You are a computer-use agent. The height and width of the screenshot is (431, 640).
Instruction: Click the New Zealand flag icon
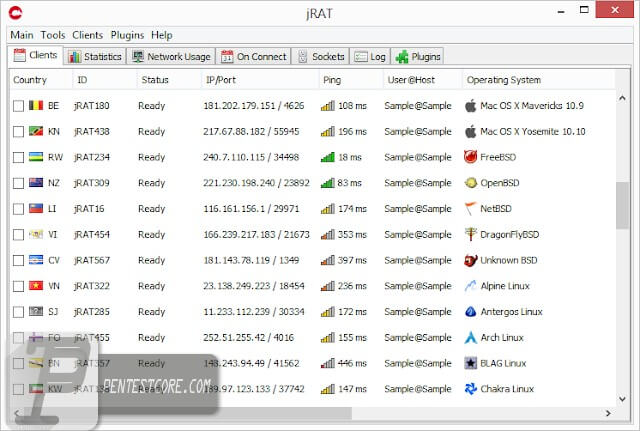[x=36, y=183]
